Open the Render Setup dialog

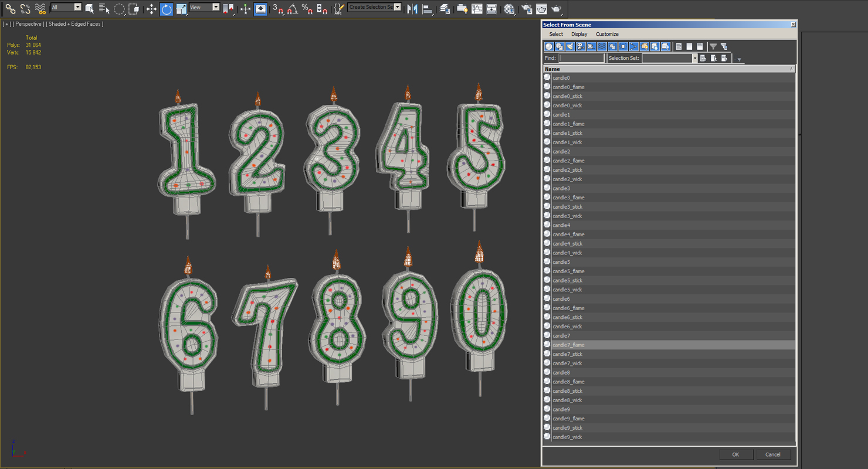[x=527, y=8]
